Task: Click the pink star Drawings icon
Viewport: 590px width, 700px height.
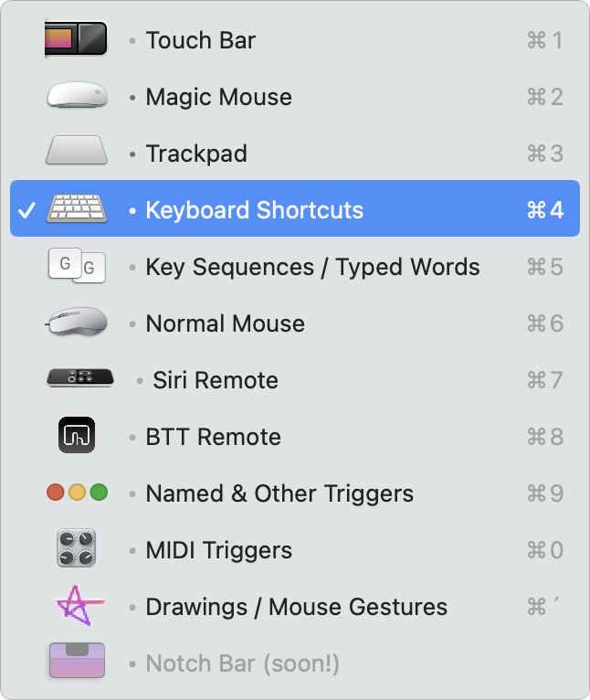Action: 79,605
